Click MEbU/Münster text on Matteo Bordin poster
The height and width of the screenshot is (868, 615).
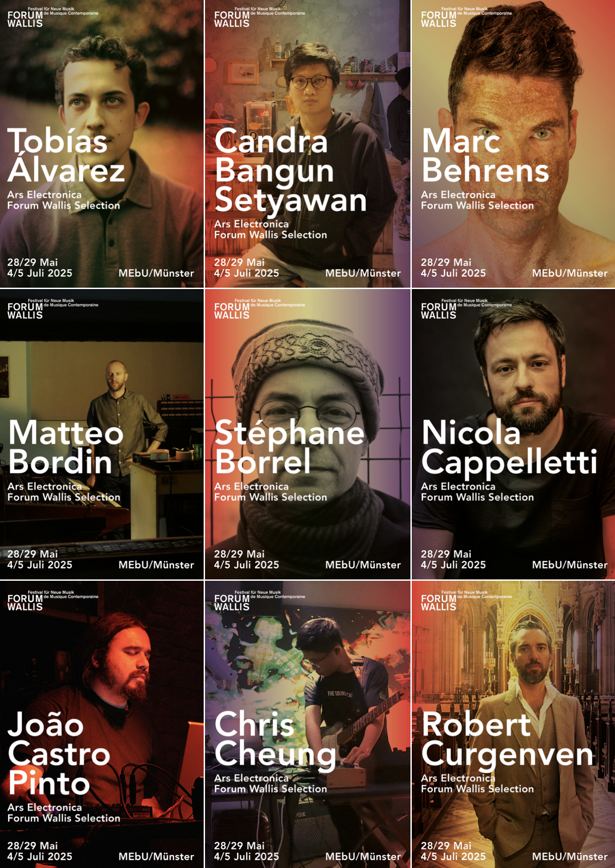click(x=156, y=565)
